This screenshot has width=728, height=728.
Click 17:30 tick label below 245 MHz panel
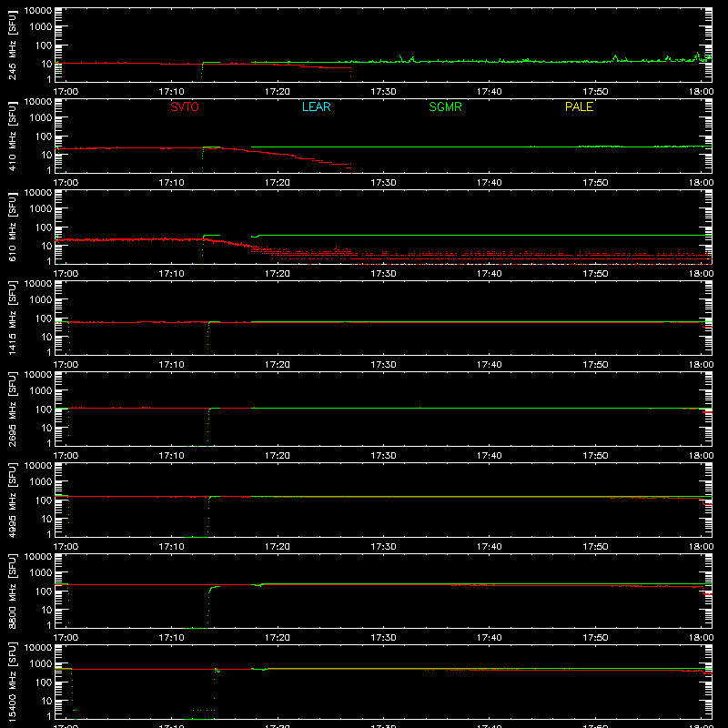click(383, 92)
